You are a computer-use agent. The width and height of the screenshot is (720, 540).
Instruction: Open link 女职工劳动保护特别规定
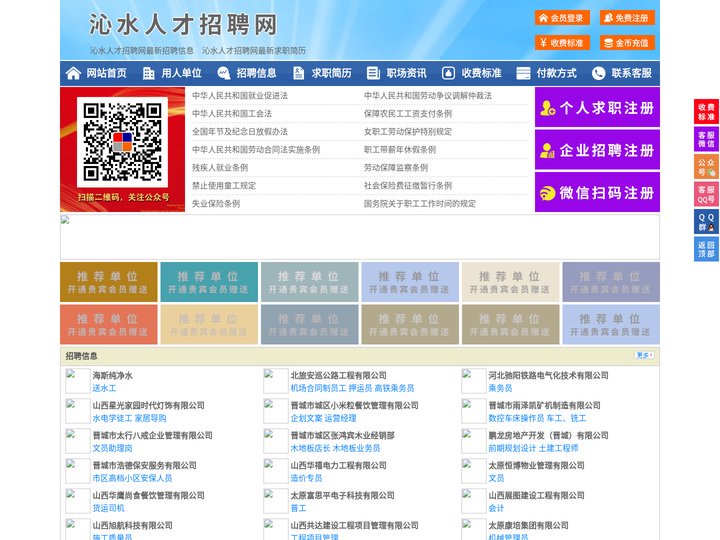click(408, 131)
